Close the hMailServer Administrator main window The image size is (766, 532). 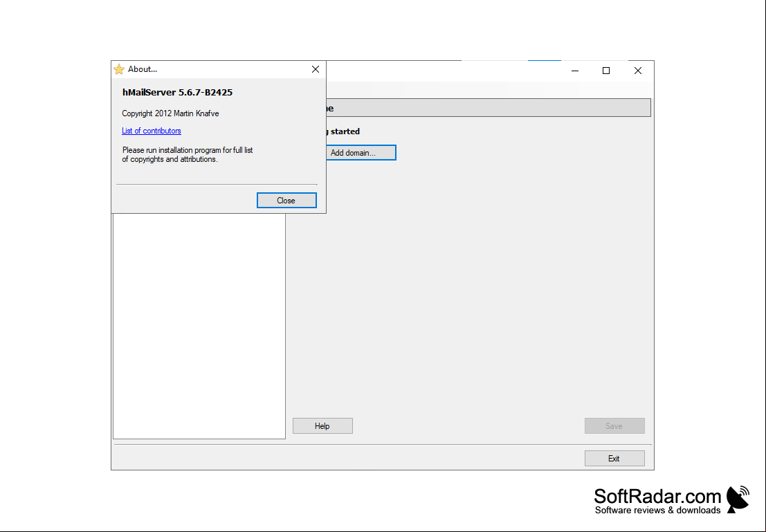(638, 71)
